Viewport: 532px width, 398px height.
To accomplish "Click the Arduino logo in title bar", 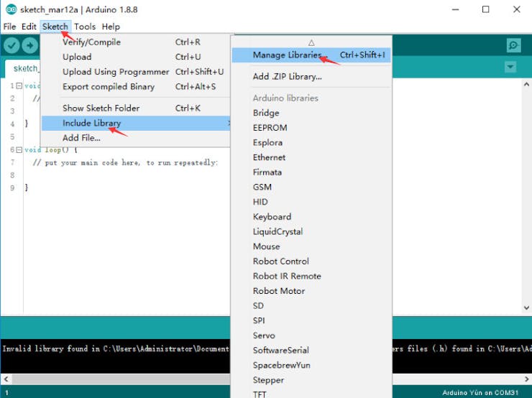I will tap(12, 9).
